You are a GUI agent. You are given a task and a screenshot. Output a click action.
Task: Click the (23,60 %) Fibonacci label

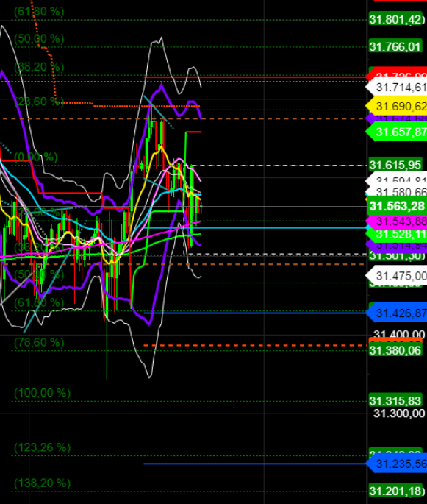click(x=39, y=102)
